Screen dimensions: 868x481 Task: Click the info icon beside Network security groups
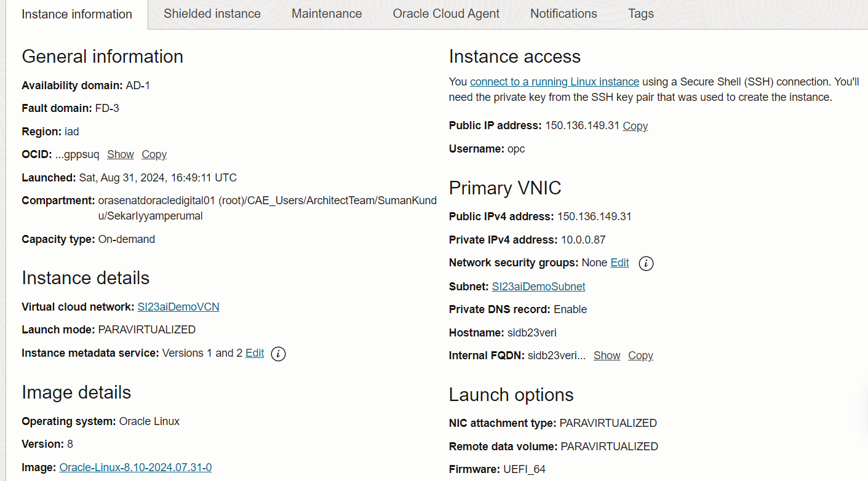click(645, 263)
